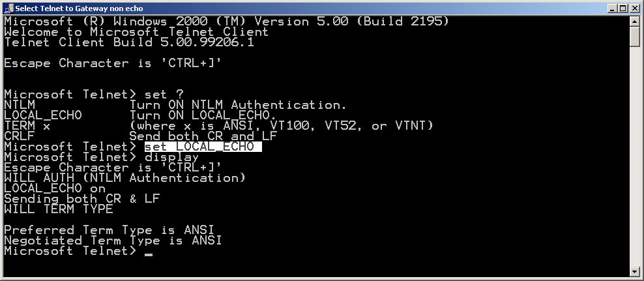Click the highlighted 'set LOCAL_ECHO' selection
Image resolution: width=644 pixels, height=281 pixels.
(203, 147)
